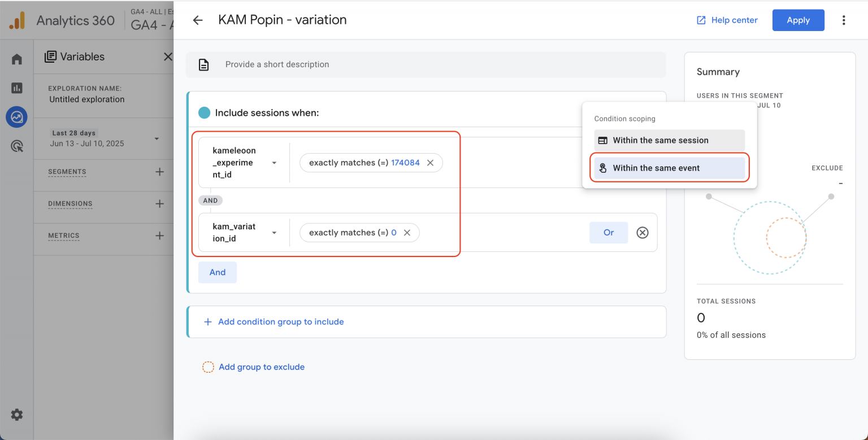
Task: Expand the kameleoon_experiment_id dimension dropdown
Action: [x=274, y=163]
